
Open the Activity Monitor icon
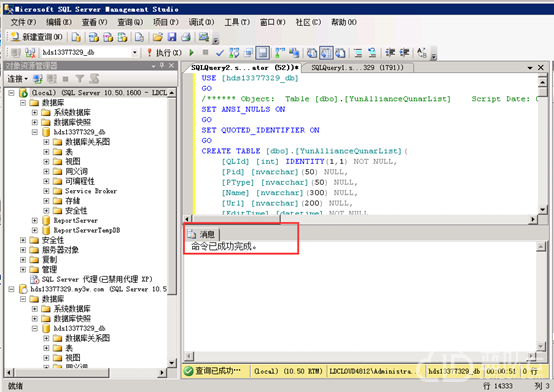click(204, 37)
